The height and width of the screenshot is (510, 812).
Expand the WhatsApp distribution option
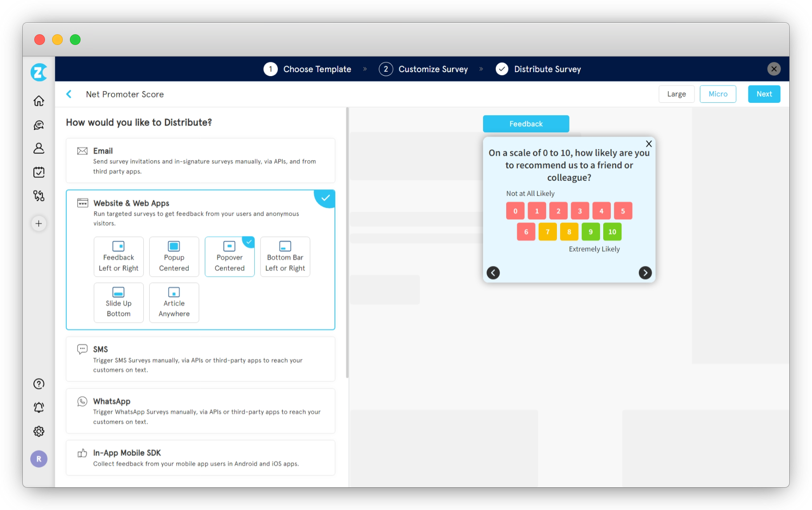(x=200, y=411)
